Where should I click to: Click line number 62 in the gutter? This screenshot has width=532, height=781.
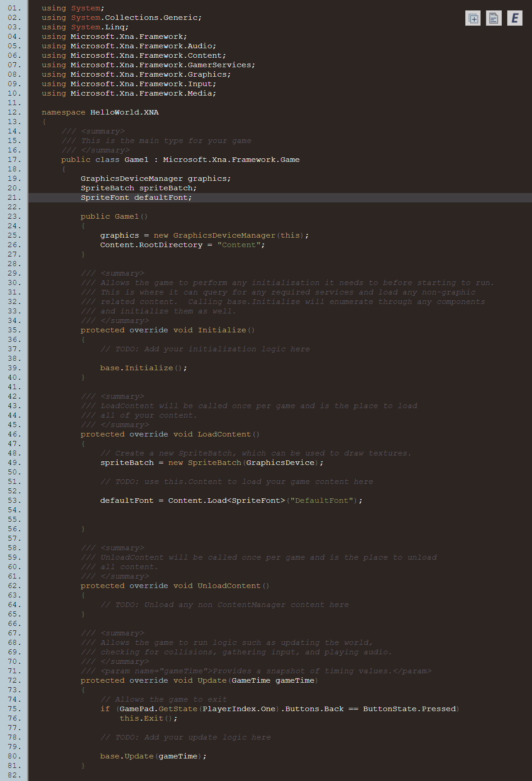(14, 586)
